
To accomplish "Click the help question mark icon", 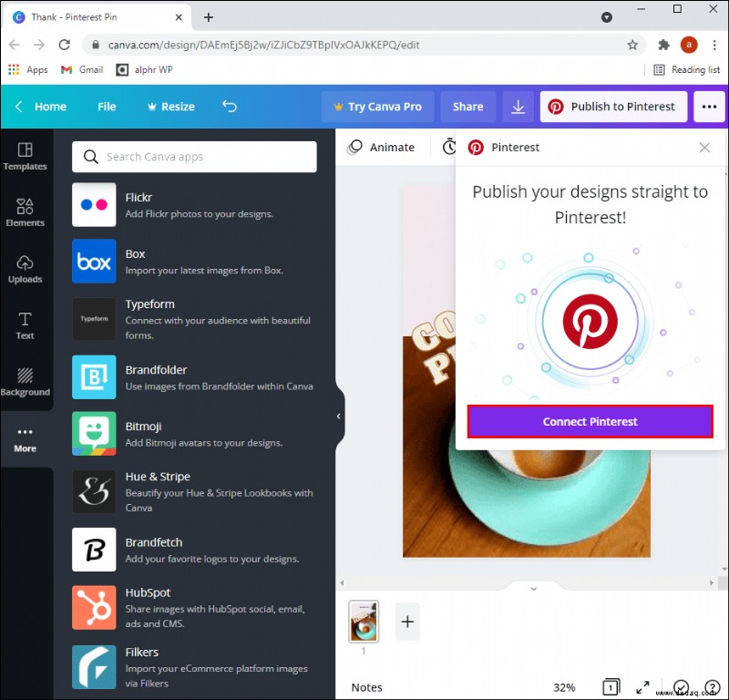I will coord(712,686).
